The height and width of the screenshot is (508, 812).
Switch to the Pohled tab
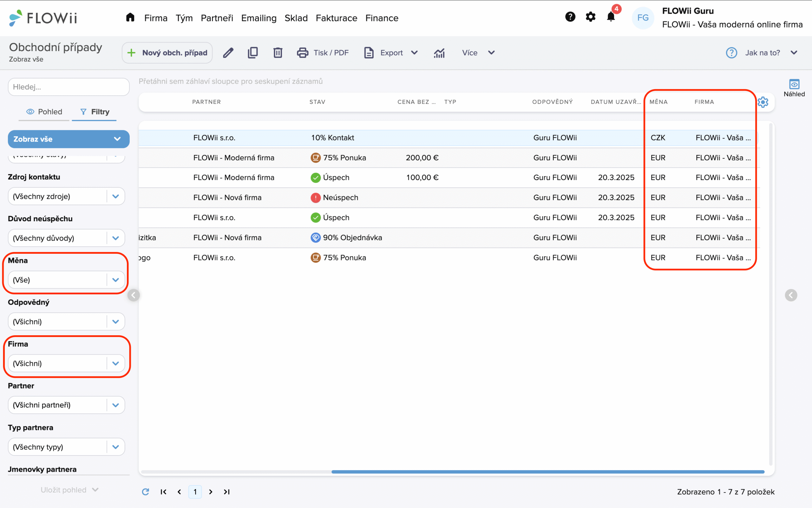44,111
